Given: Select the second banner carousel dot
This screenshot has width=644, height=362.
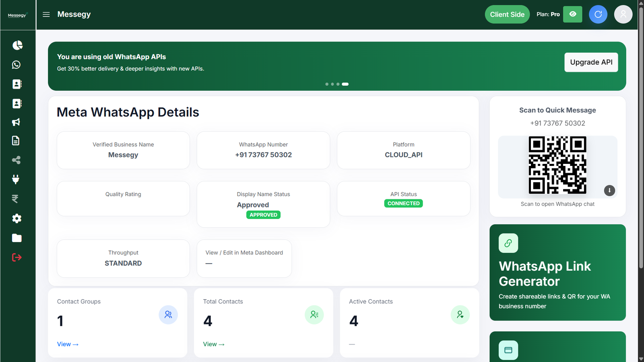Looking at the screenshot, I should [x=332, y=84].
